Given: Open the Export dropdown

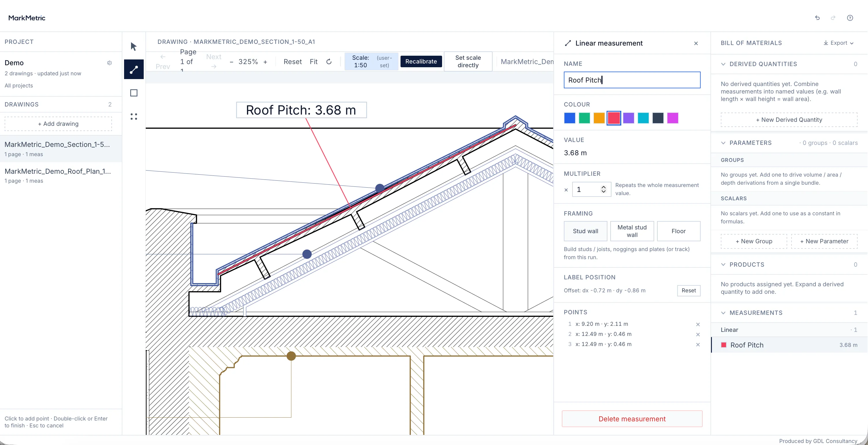Looking at the screenshot, I should [x=838, y=43].
